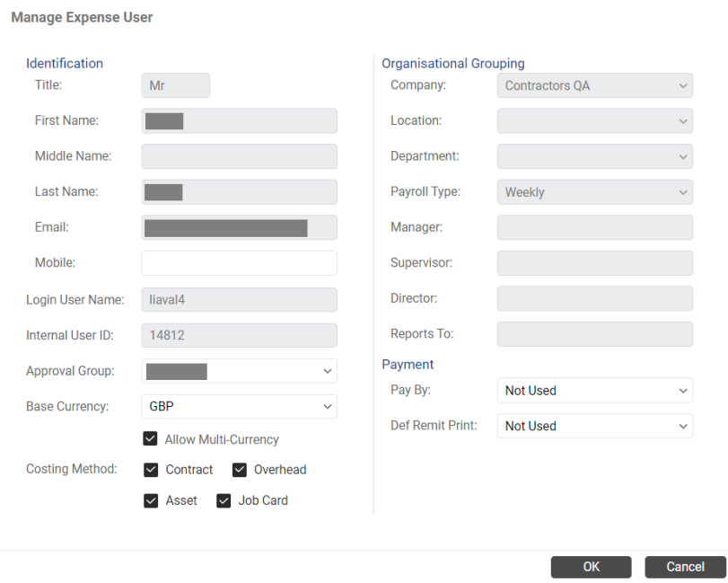Click the Cancel button

(x=685, y=567)
